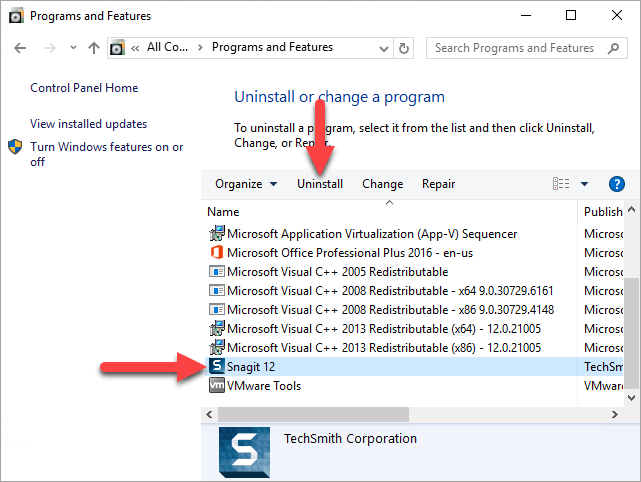Click Uninstall in the toolbar
Viewport: 641px width, 482px height.
pyautogui.click(x=320, y=184)
